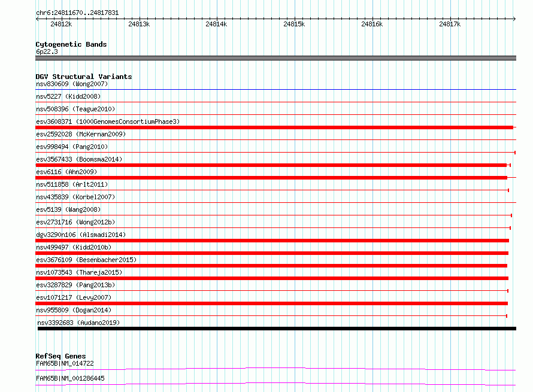Click the Cytogenetic Bands track title

[71, 44]
